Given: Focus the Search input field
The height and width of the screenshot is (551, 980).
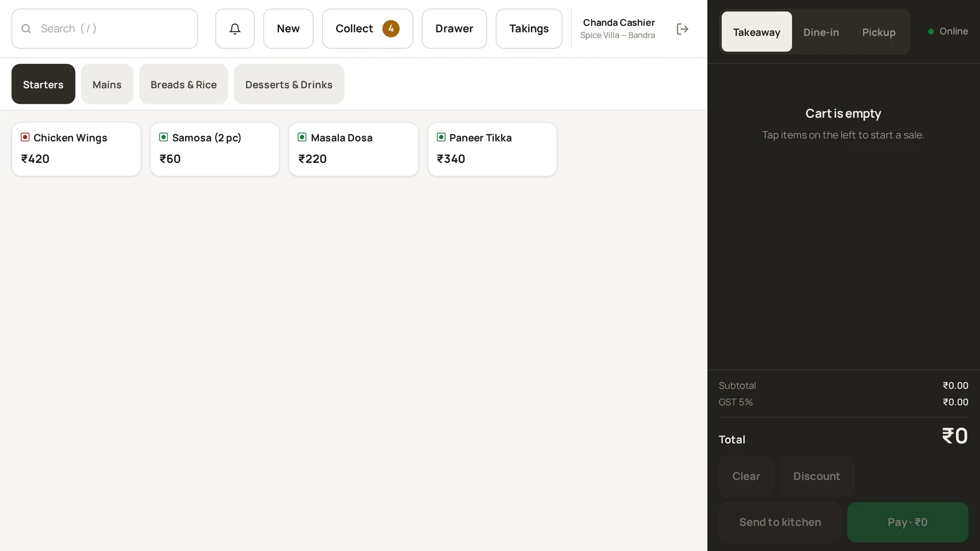Looking at the screenshot, I should coord(105,29).
